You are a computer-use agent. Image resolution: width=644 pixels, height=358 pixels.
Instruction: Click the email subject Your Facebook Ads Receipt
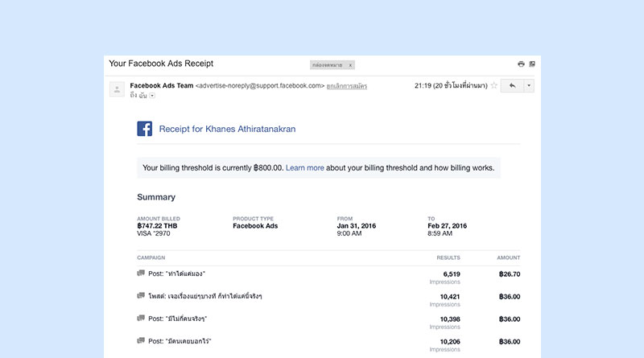161,64
